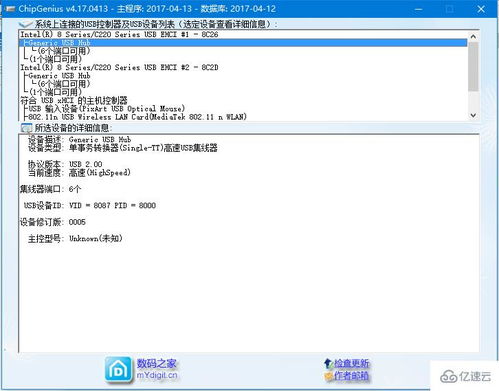Click the device list scroll up arrow

tap(473, 36)
